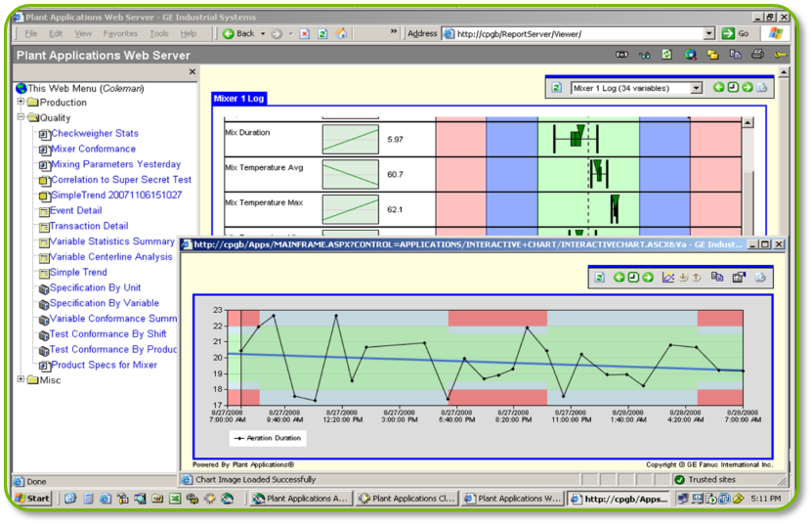812x524 pixels.
Task: Open the Tools menu
Action: point(159,33)
